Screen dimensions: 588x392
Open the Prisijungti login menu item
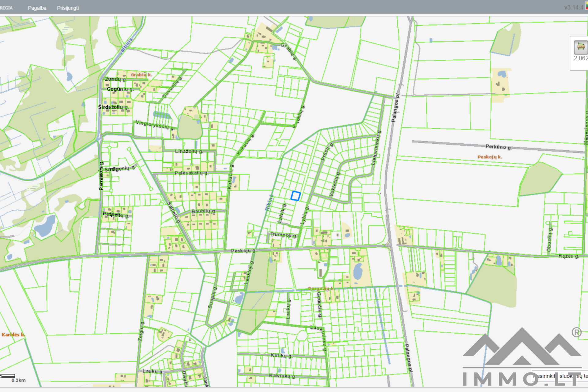pyautogui.click(x=68, y=8)
